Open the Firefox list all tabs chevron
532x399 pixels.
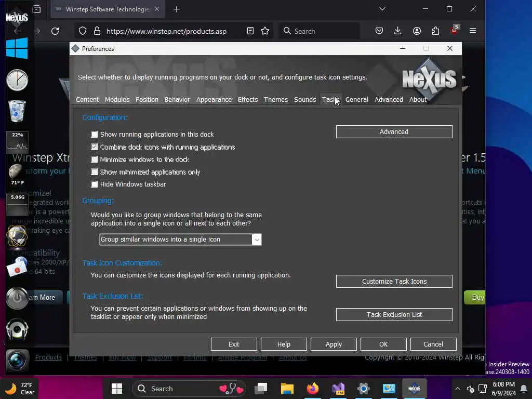[x=382, y=9]
